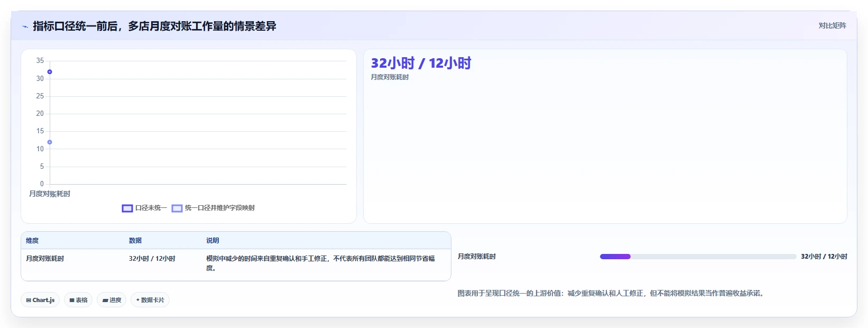
Task: Click the 数据 column header
Action: point(135,241)
